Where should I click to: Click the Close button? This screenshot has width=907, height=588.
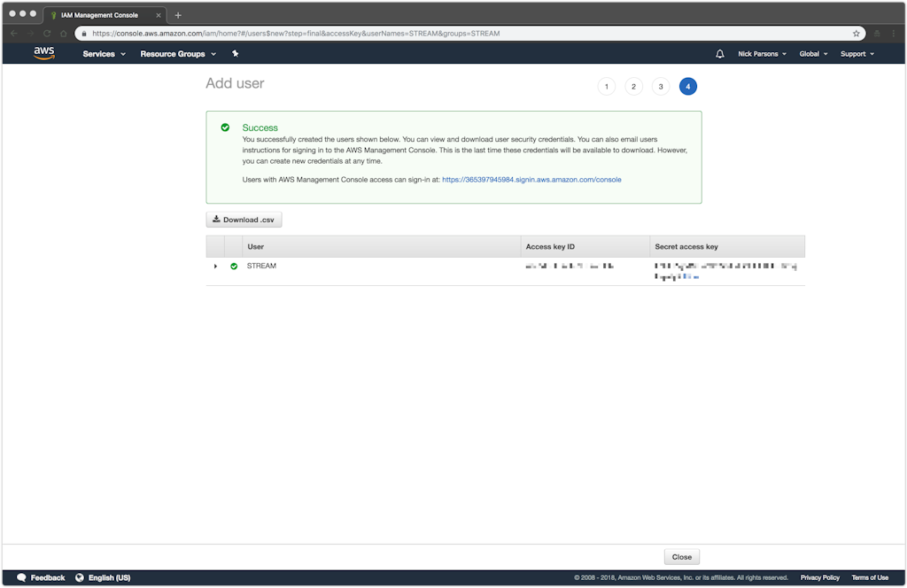[681, 557]
